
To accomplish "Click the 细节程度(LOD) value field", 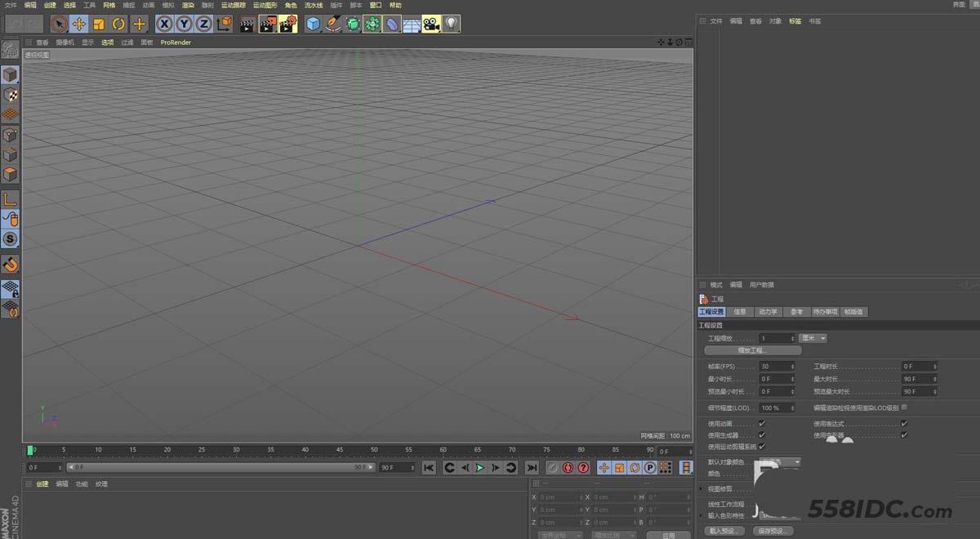I will tap(777, 408).
